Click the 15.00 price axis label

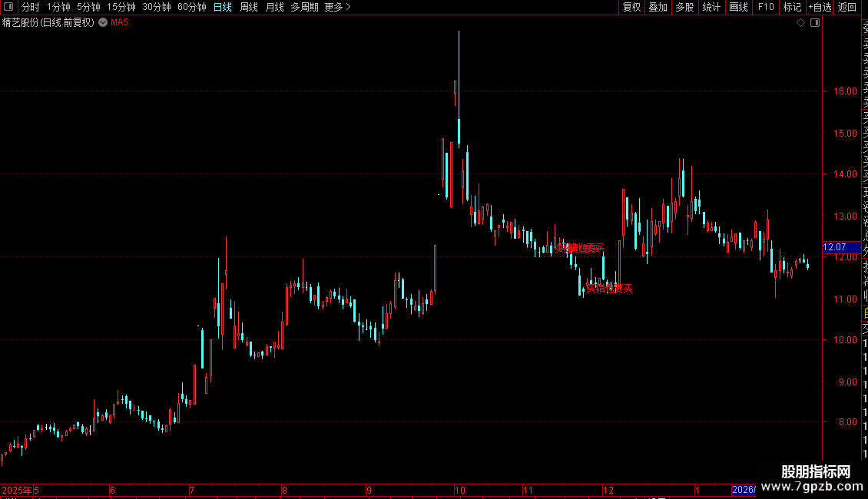pyautogui.click(x=845, y=134)
